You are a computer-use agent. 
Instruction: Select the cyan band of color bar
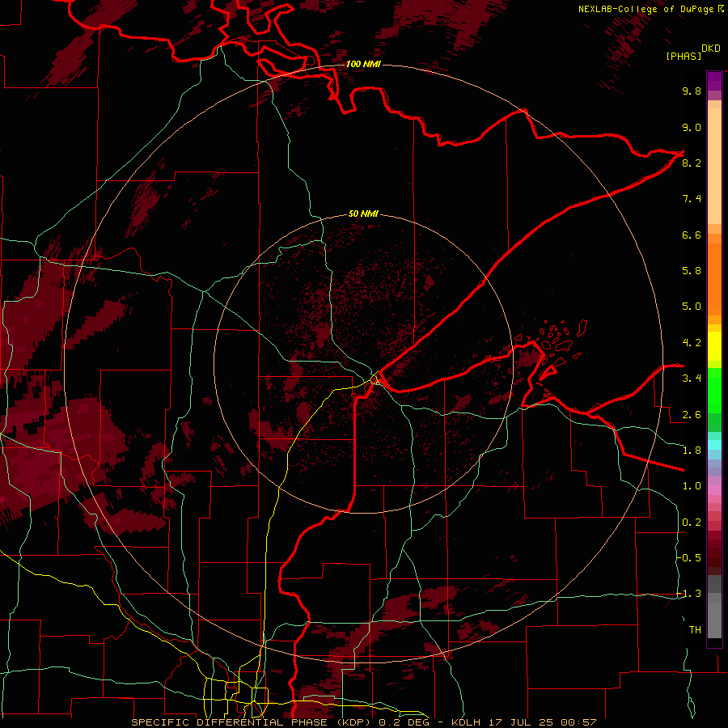(x=714, y=445)
